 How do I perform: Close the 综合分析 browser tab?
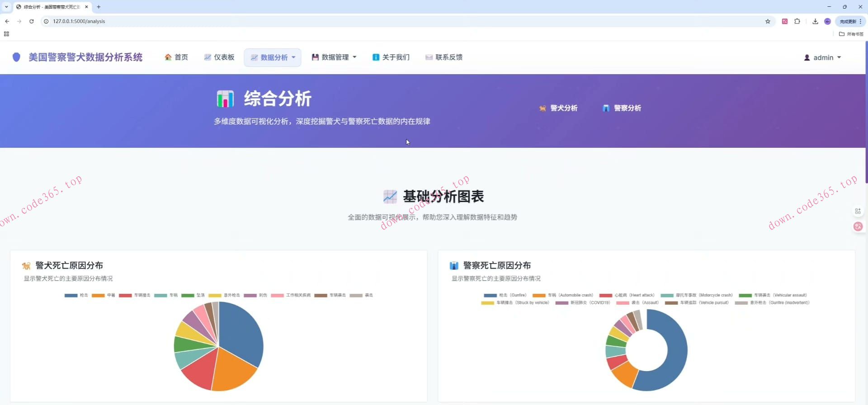86,7
